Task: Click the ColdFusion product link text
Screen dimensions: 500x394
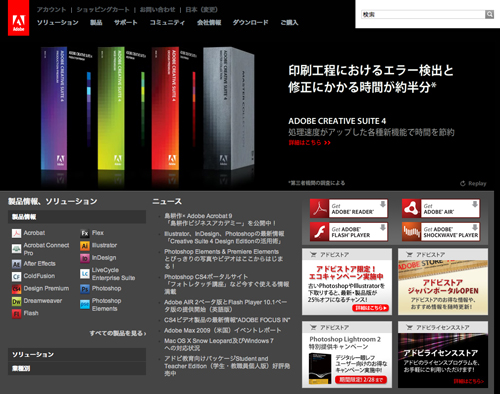Action: pos(39,276)
